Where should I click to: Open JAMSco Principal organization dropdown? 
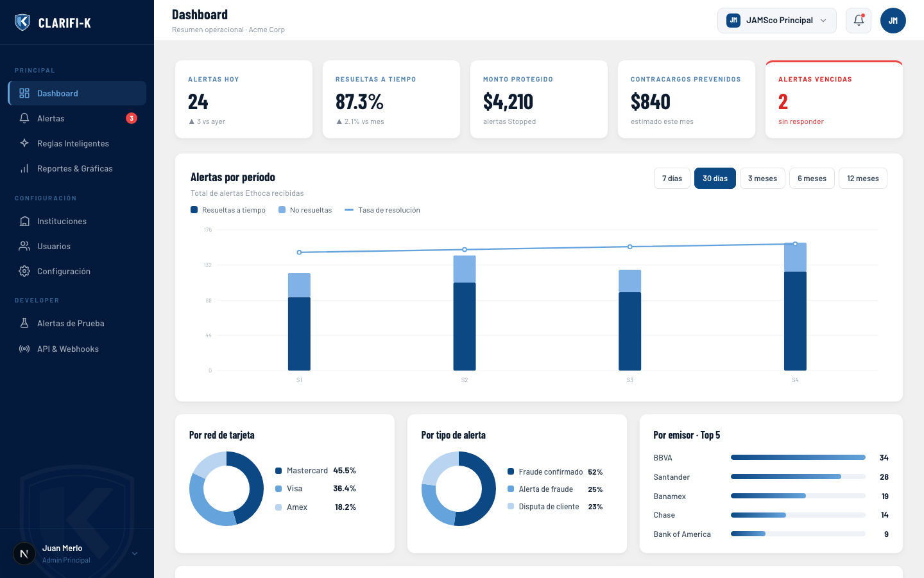[x=777, y=21]
